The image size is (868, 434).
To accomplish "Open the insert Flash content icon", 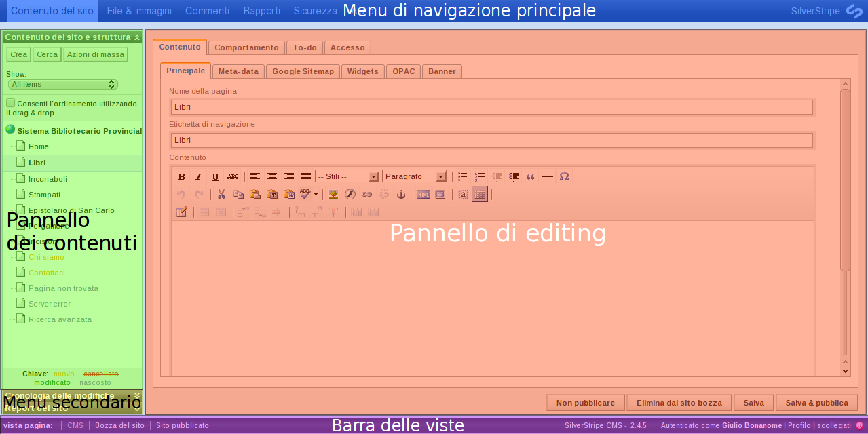I will 350,194.
